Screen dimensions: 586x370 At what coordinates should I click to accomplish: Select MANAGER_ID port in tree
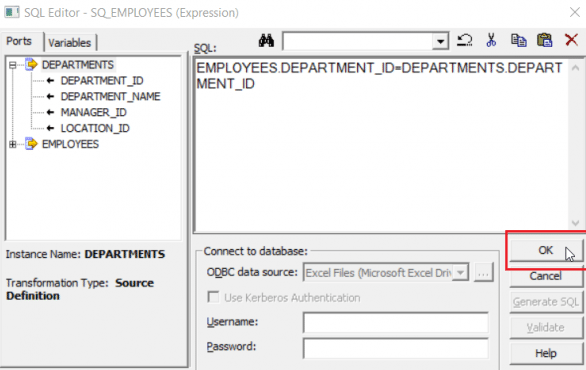tap(93, 112)
